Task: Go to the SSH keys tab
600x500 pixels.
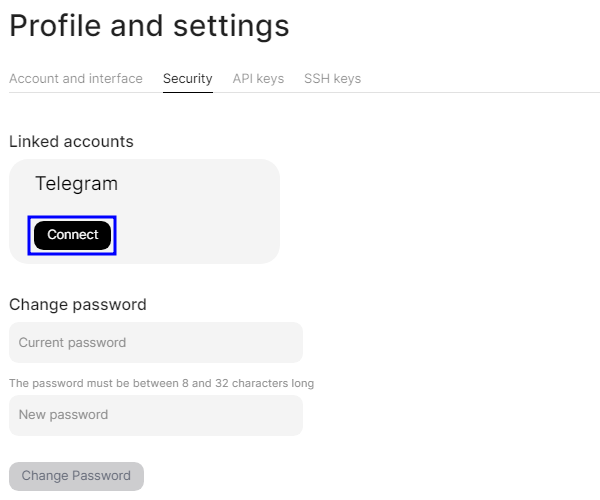Action: click(332, 78)
